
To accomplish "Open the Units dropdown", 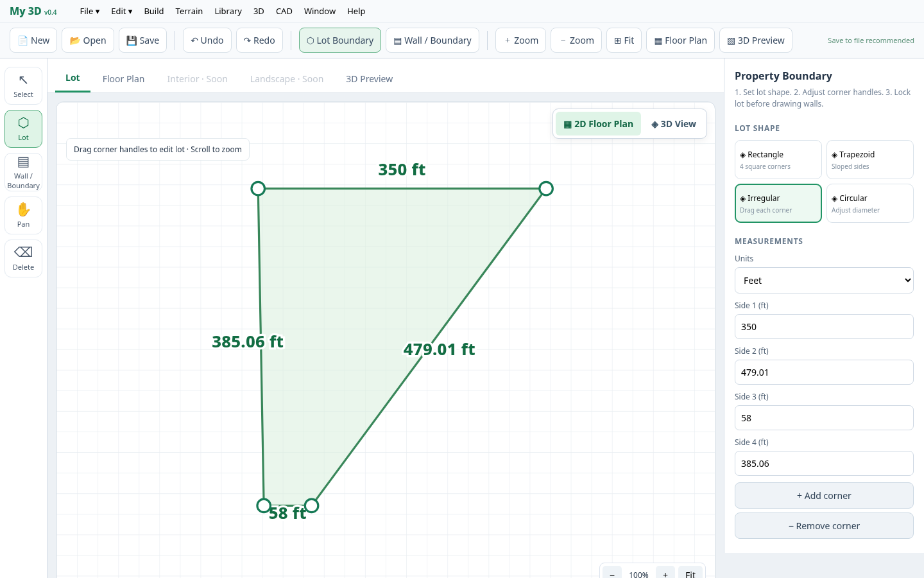I will (824, 281).
